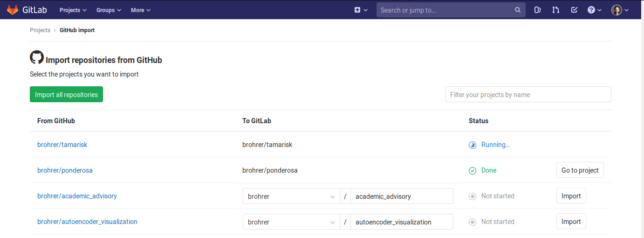Viewport: 644px width, 238px height.
Task: Focus the Filter your projects by name field
Action: click(x=528, y=94)
